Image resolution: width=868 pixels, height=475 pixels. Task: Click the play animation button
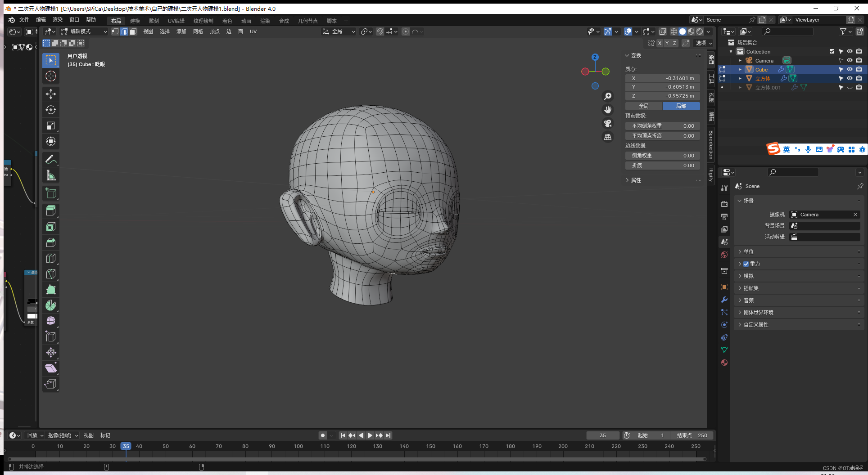(370, 435)
